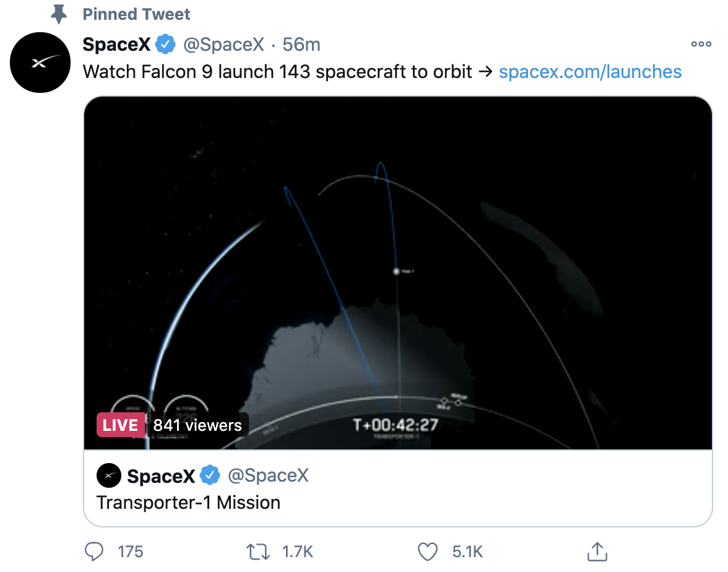Click the @SpaceX handle in the quoted card

pyautogui.click(x=268, y=475)
